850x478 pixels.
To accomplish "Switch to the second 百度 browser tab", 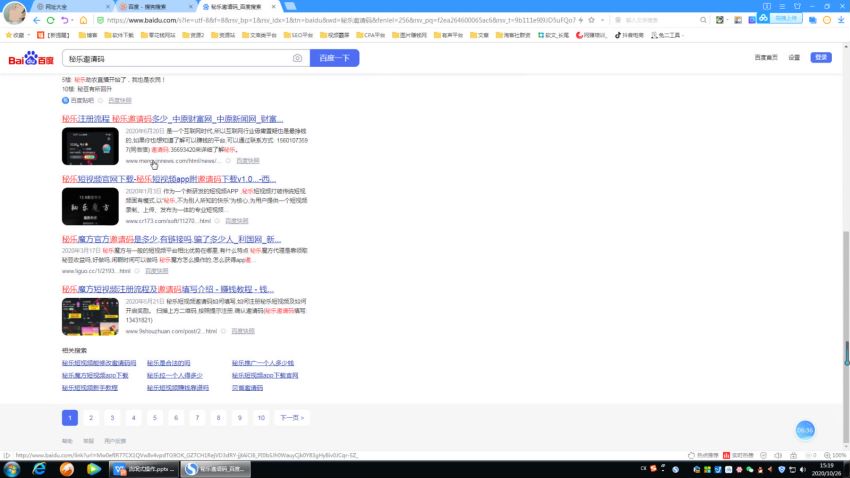I will click(154, 7).
